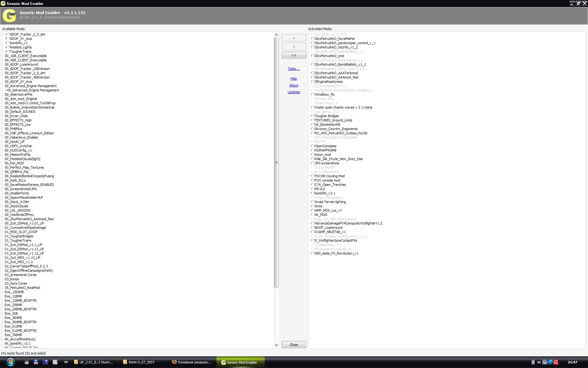Click the Windows Start orb

point(10,362)
